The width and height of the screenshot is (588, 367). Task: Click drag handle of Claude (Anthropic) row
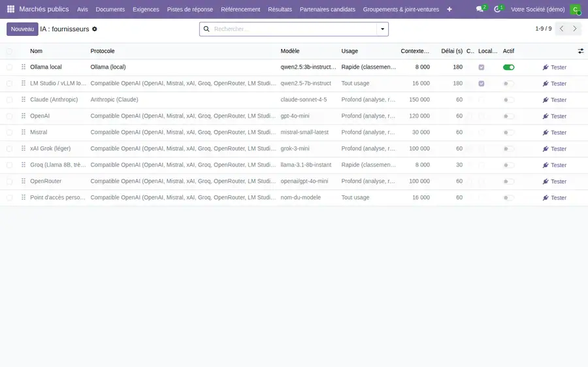[24, 99]
